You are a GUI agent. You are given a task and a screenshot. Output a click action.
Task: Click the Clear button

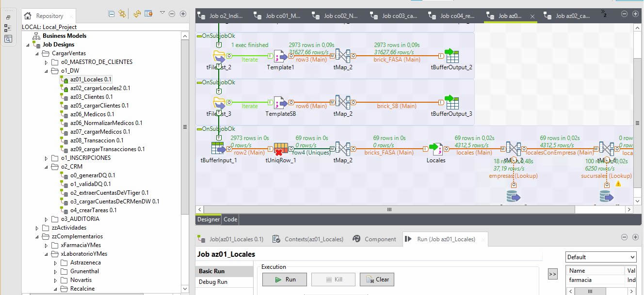(377, 279)
